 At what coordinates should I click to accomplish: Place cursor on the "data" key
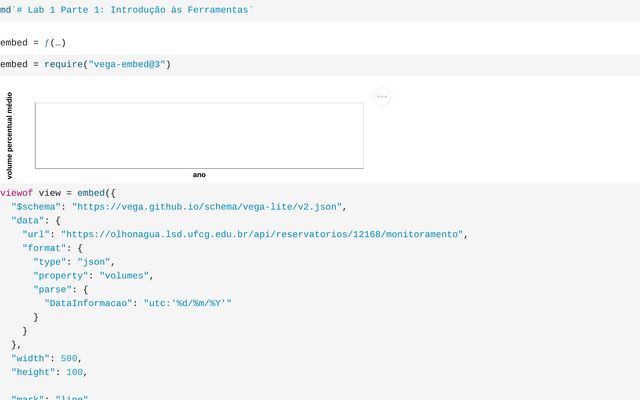click(x=29, y=220)
